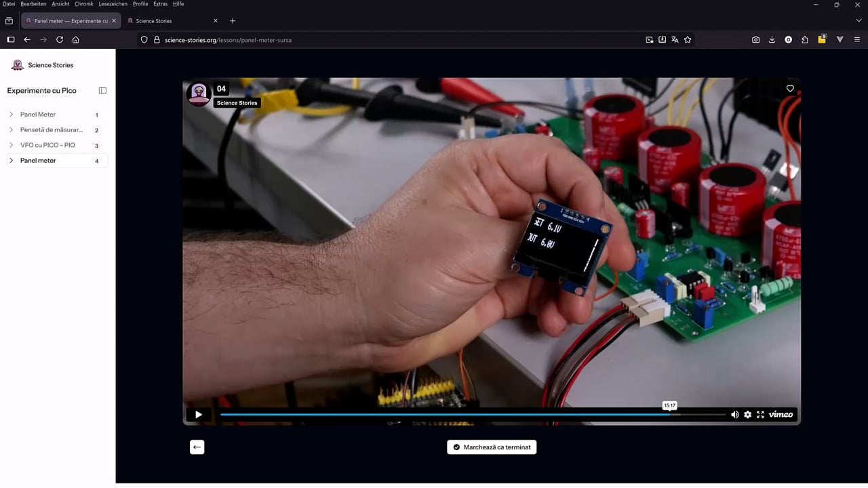868x488 pixels.
Task: Expand Pensetă de măsurar... chapter
Action: (x=58, y=130)
